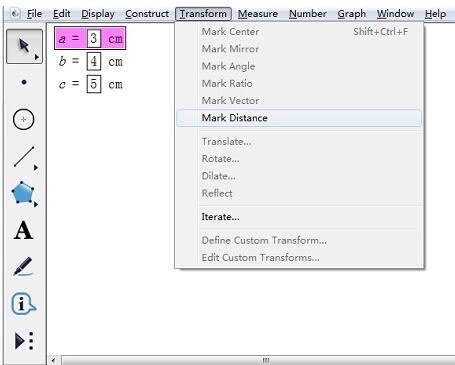455x365 pixels.
Task: Select the Marker pen tool
Action: point(23,267)
